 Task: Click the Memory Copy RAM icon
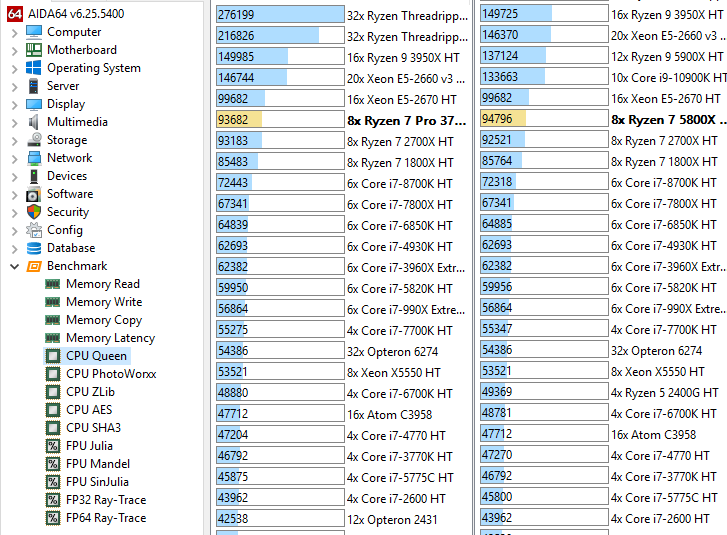(53, 320)
